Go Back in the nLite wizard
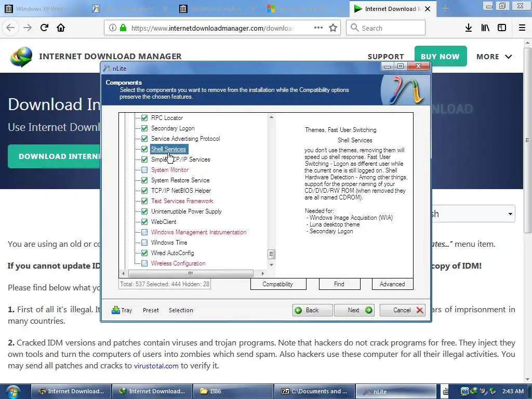532x399 pixels. [312, 310]
